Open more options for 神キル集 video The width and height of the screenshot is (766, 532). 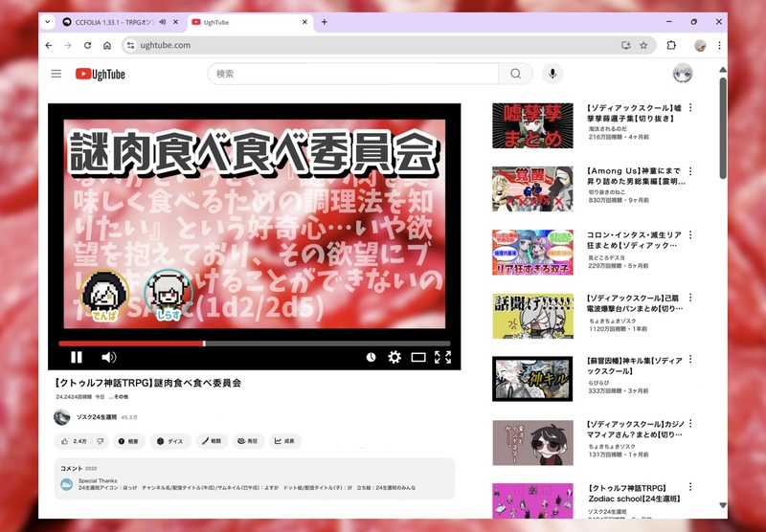point(690,359)
